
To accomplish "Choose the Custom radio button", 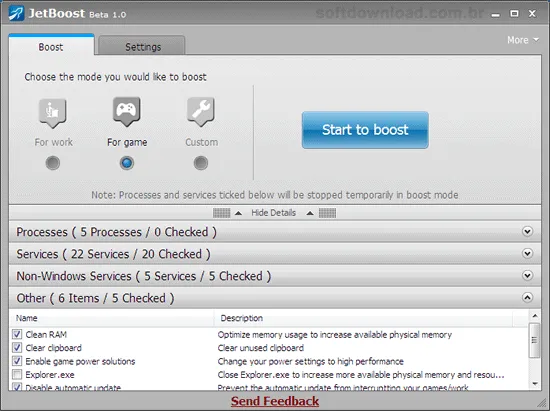I will [x=201, y=163].
